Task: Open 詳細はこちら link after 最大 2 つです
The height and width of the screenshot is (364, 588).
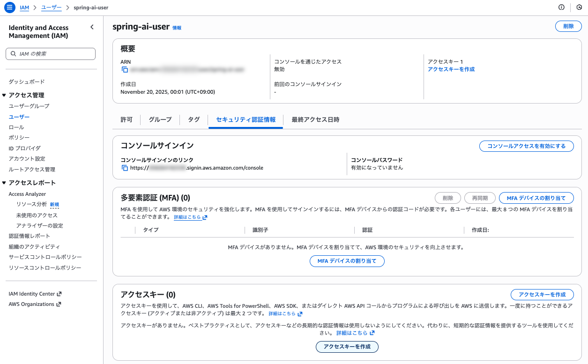Action: (285, 314)
